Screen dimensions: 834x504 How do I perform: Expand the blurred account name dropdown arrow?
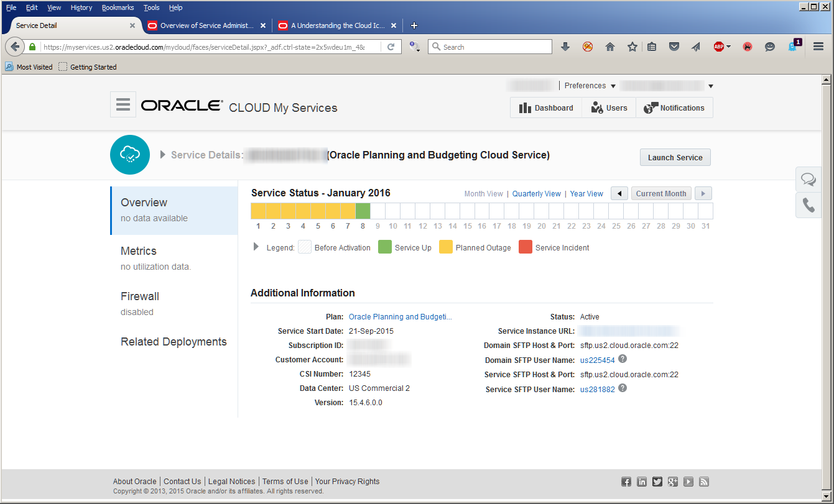coord(711,86)
